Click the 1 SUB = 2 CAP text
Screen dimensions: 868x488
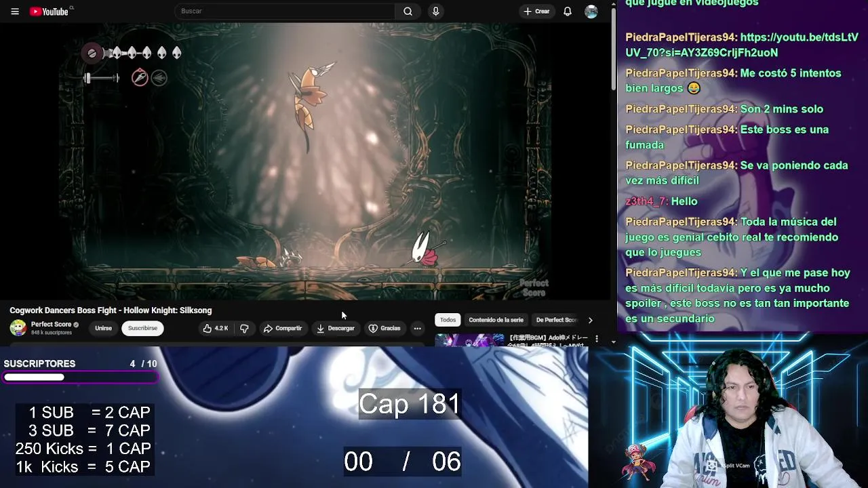(x=89, y=412)
